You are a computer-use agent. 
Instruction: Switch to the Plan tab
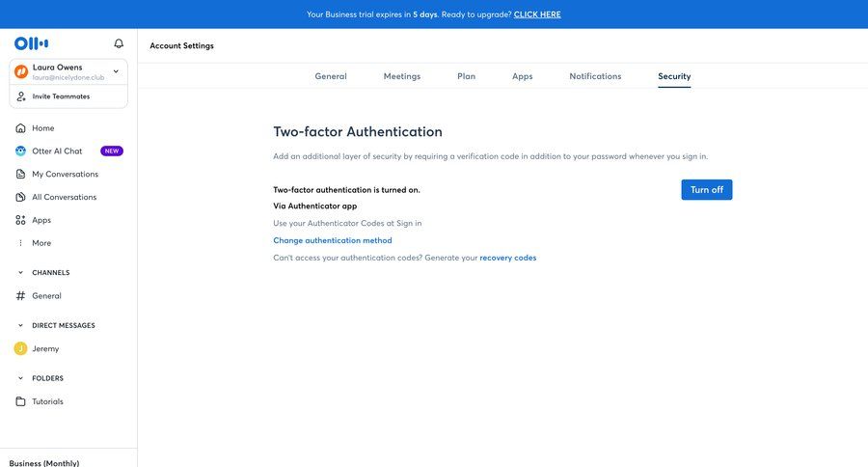pos(466,76)
